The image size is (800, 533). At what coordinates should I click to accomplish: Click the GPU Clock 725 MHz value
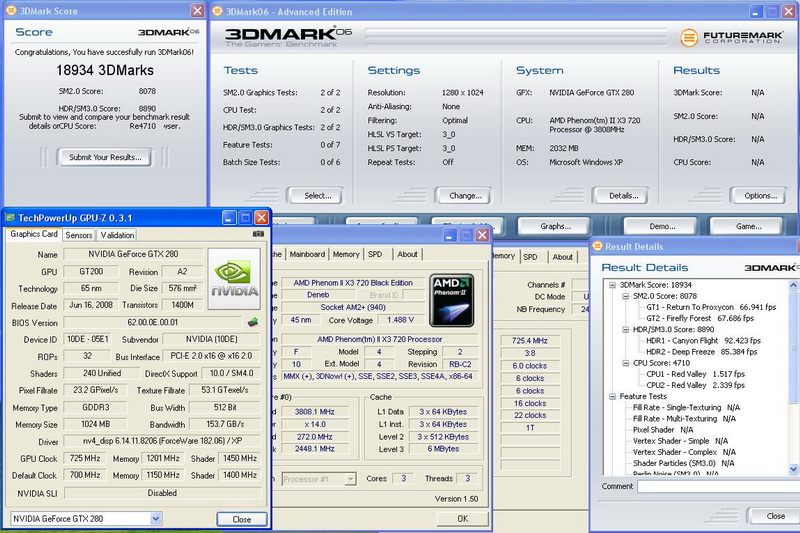pos(85,459)
